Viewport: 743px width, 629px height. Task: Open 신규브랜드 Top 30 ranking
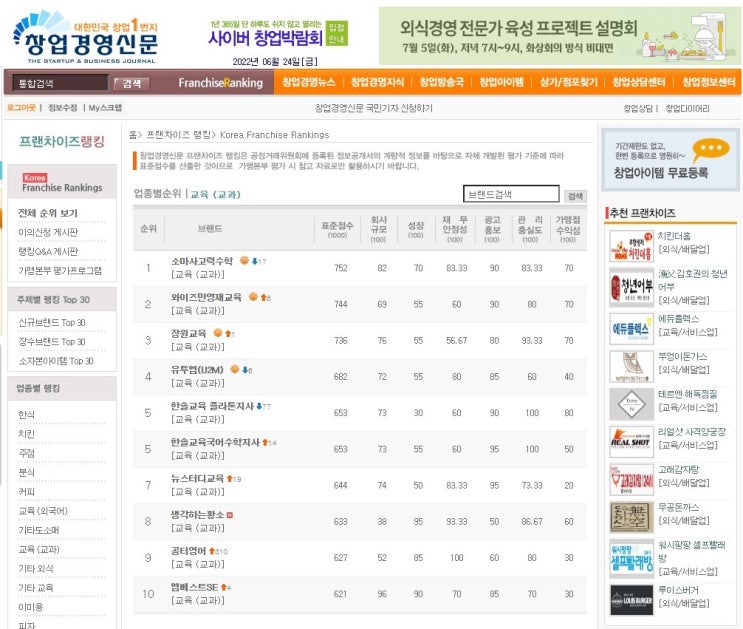52,322
